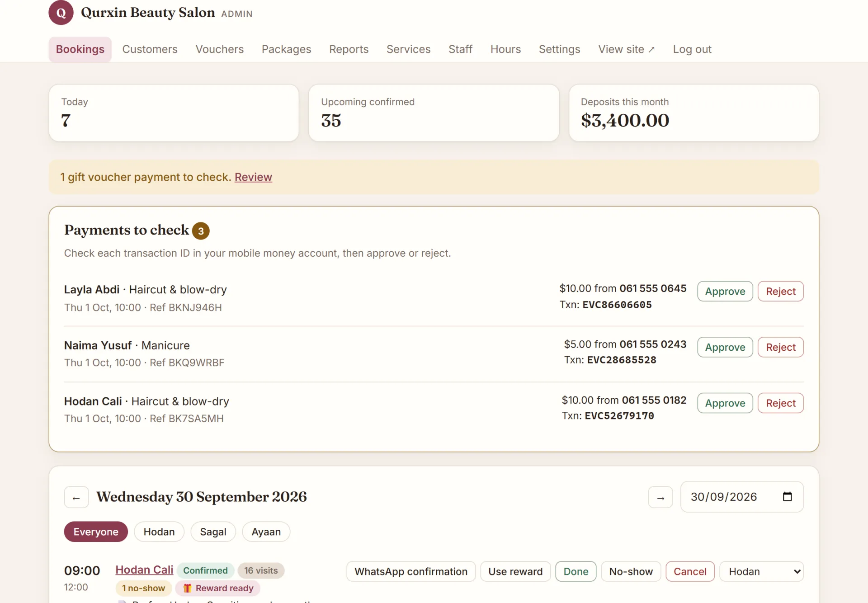Go to next day arrow
The height and width of the screenshot is (603, 868).
click(x=660, y=498)
